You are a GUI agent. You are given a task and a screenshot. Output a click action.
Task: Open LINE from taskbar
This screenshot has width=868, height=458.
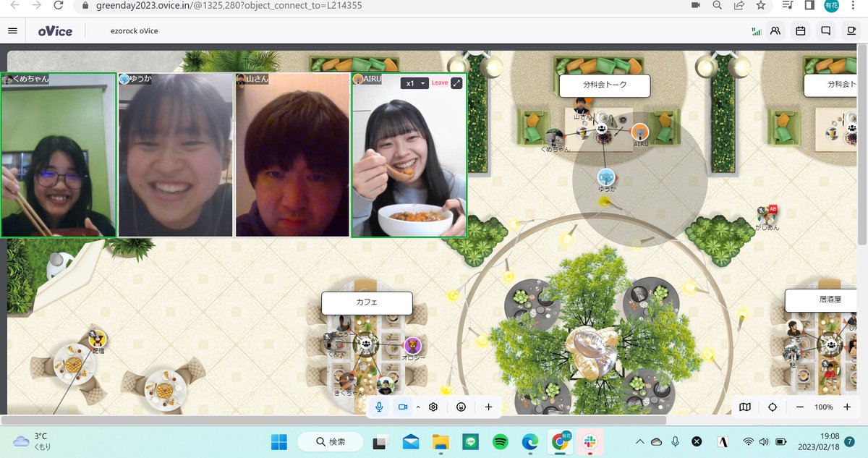(471, 441)
